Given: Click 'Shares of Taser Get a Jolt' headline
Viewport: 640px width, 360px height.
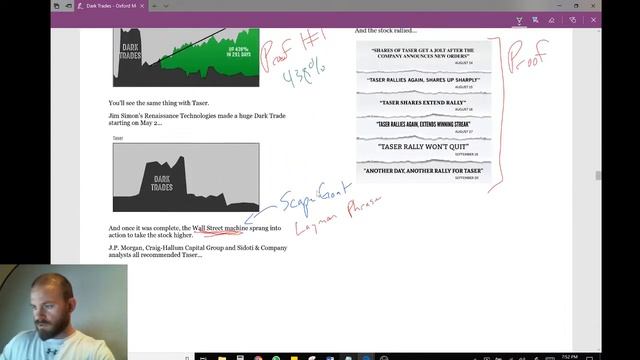Looking at the screenshot, I should pos(423,53).
